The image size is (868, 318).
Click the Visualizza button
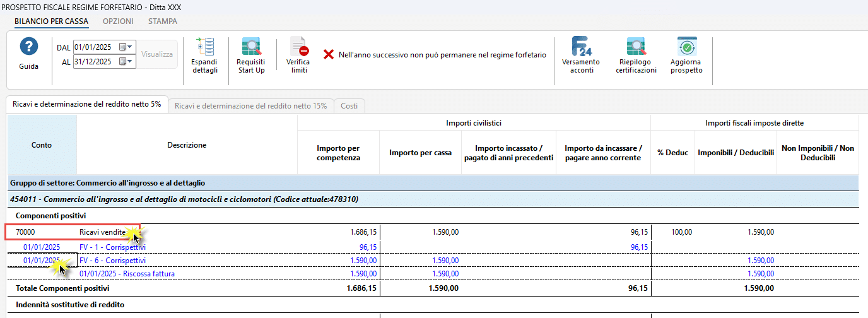157,54
